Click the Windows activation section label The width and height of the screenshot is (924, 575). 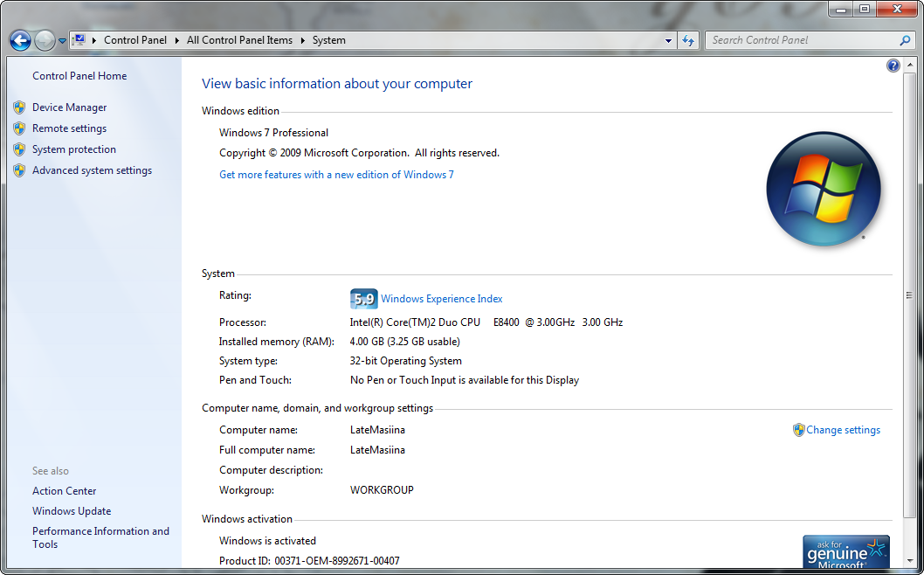[247, 519]
